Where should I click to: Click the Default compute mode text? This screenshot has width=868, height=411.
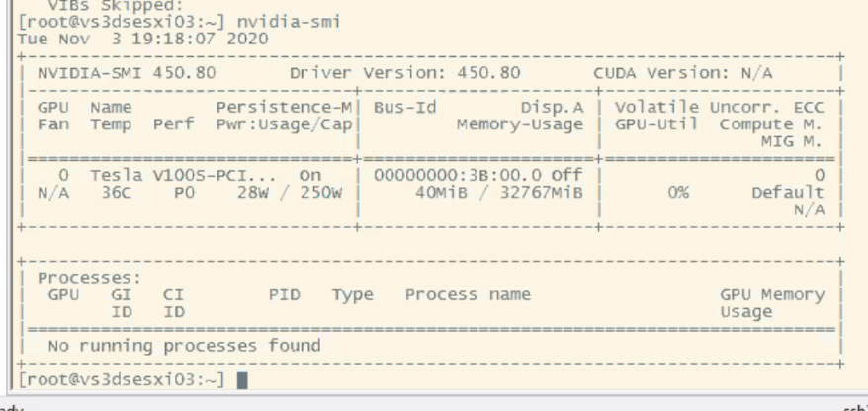pyautogui.click(x=788, y=193)
